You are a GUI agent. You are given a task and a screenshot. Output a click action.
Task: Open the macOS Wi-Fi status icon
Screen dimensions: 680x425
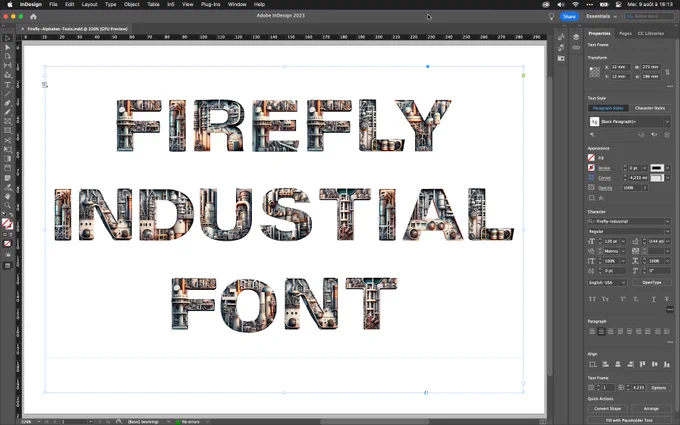coord(575,4)
